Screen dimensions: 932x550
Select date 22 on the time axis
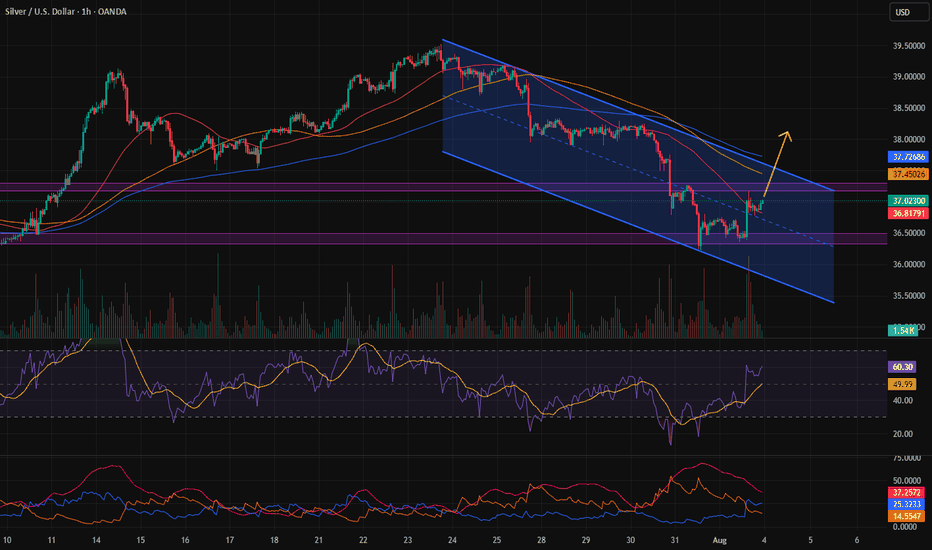363,540
